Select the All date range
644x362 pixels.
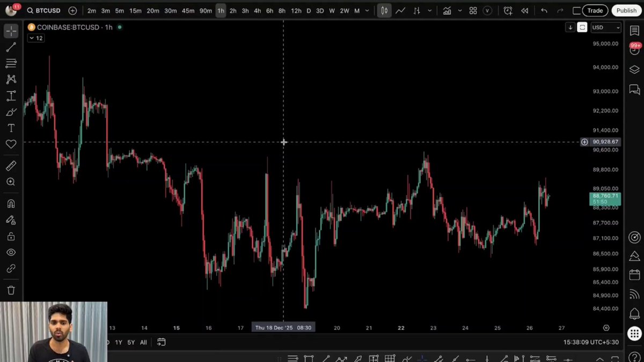point(143,342)
